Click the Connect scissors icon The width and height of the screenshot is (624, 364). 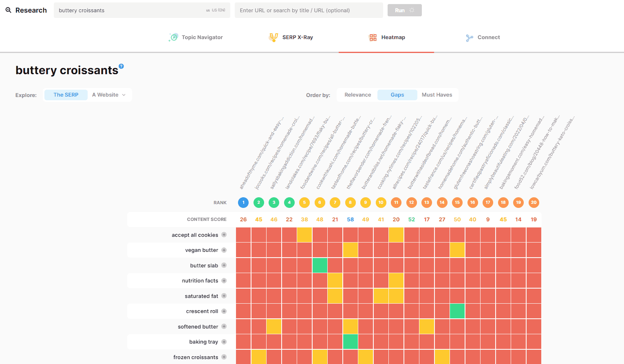coord(469,37)
